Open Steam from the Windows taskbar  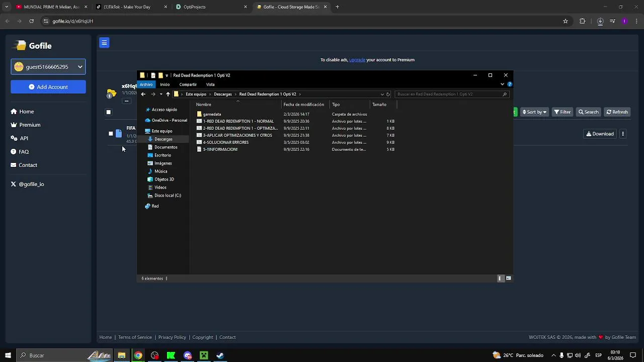coord(220,355)
